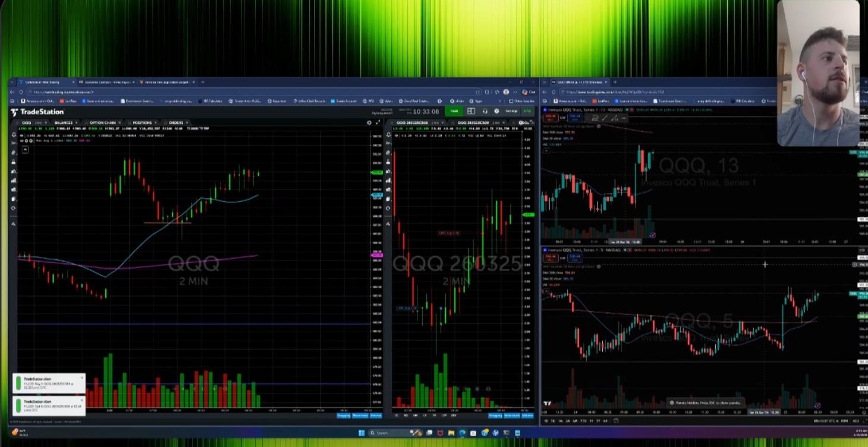
Task: Open the ORDERS tab
Action: pyautogui.click(x=176, y=122)
